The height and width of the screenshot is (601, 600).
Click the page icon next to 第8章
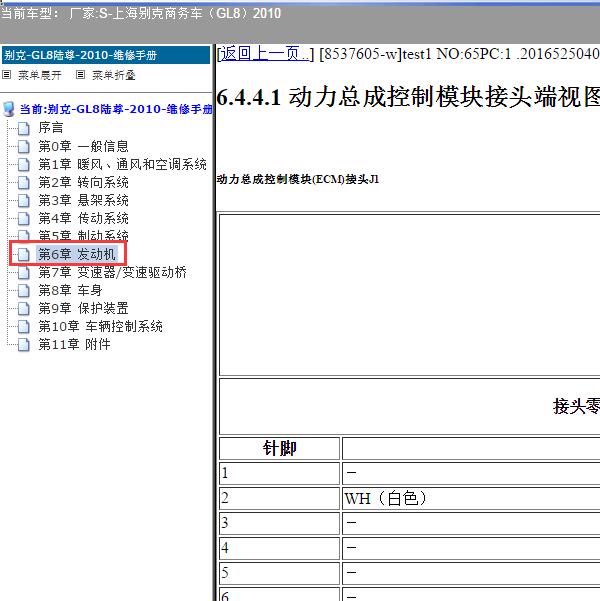[x=24, y=291]
